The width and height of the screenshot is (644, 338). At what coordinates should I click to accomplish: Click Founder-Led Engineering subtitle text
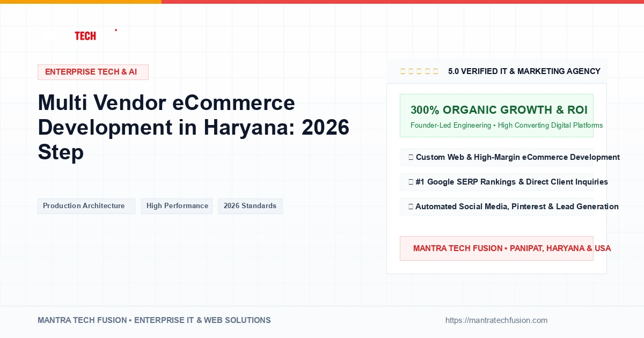(x=507, y=126)
